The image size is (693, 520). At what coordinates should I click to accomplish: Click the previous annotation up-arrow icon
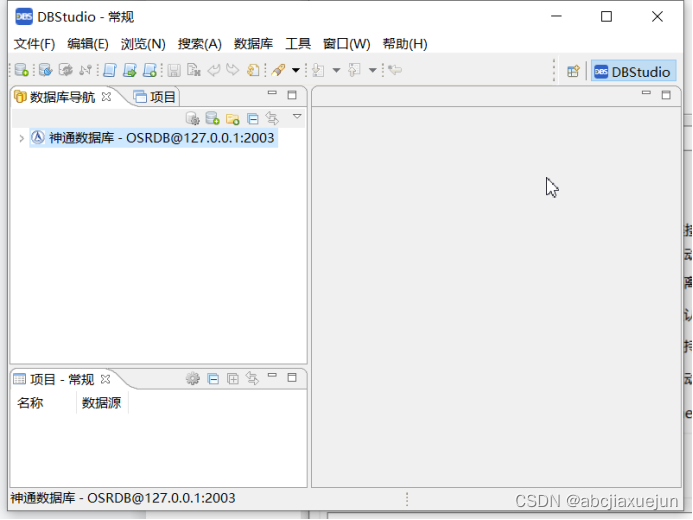coord(354,70)
